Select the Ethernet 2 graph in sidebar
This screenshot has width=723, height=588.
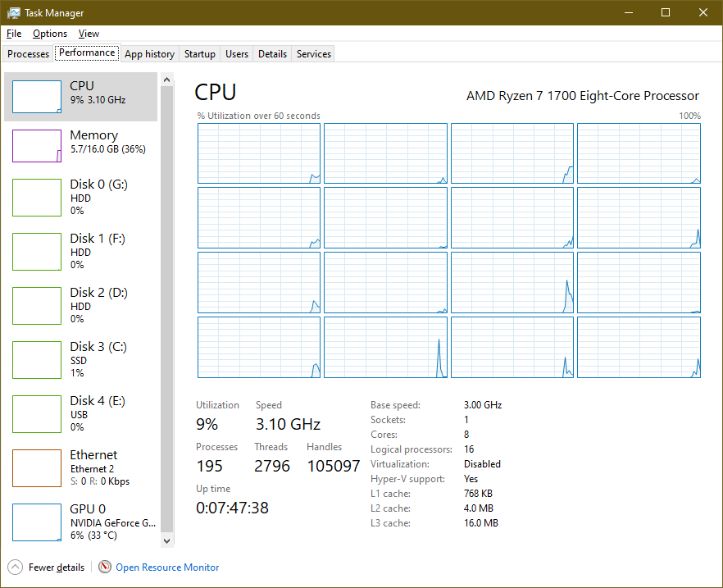point(37,468)
